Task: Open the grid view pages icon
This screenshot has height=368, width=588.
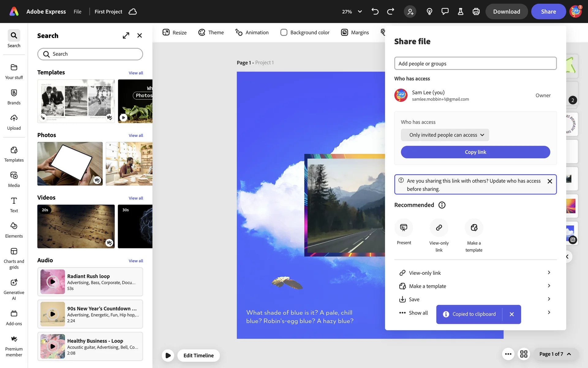Action: [524, 354]
